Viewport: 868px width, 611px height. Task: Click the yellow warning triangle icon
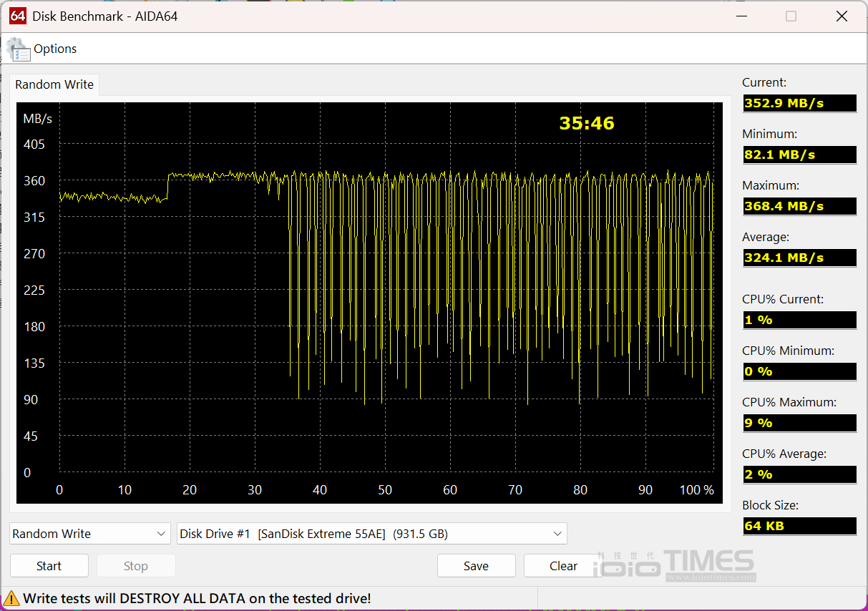(11, 598)
